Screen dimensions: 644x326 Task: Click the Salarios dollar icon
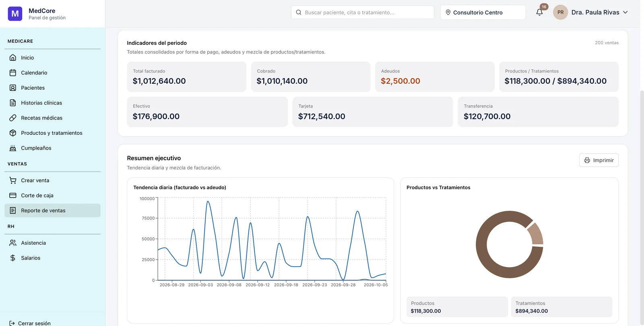[x=13, y=258]
